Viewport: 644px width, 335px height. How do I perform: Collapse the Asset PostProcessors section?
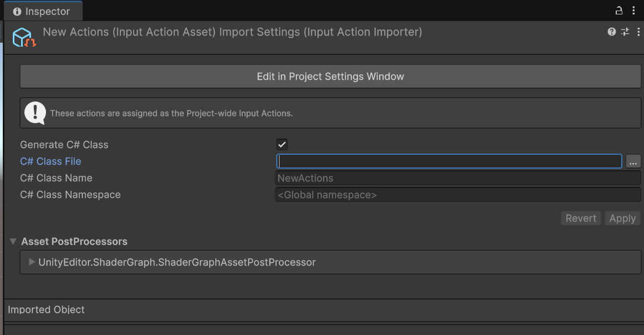pos(13,242)
